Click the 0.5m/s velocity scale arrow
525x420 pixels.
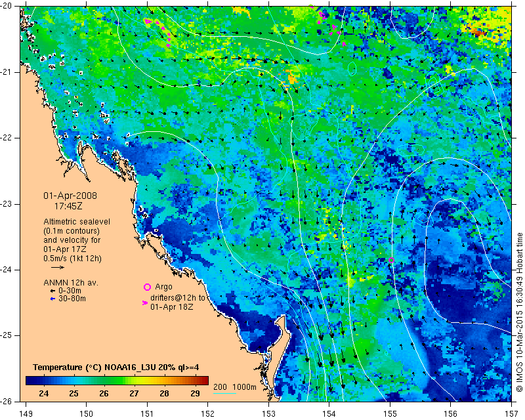58,267
